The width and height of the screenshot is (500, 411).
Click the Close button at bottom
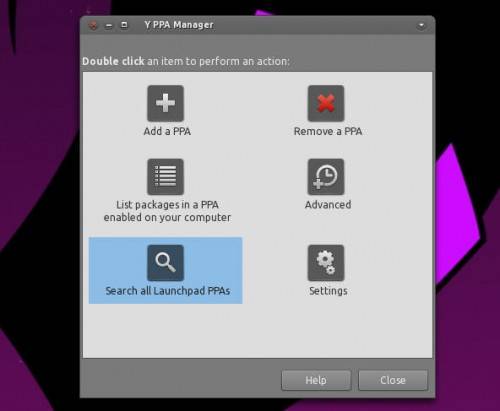pyautogui.click(x=393, y=380)
